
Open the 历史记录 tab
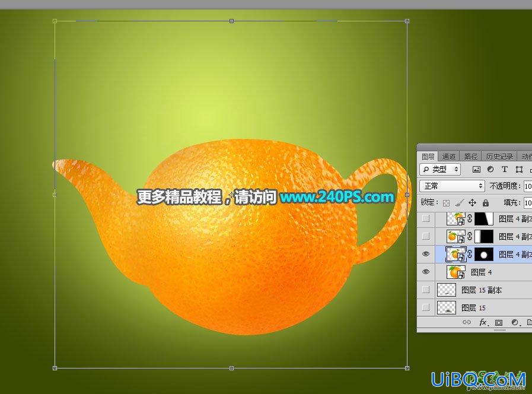pos(499,157)
